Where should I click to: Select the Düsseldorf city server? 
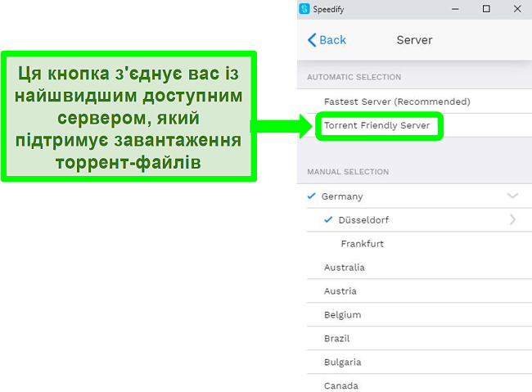(419, 220)
